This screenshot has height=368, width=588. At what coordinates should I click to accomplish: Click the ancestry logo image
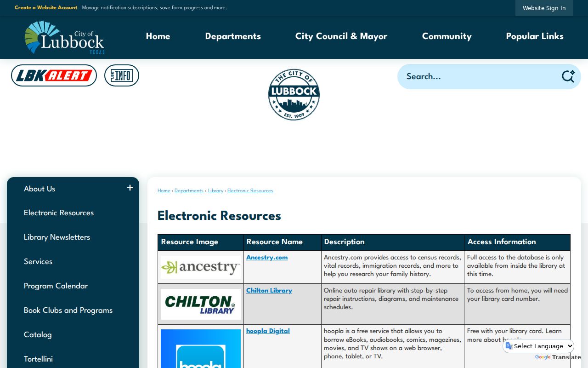[x=201, y=267]
